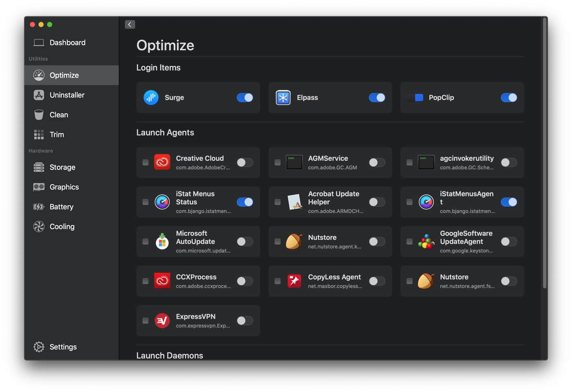Click the vertical scrollbar on the right edge
This screenshot has width=572, height=392.
pos(545,153)
